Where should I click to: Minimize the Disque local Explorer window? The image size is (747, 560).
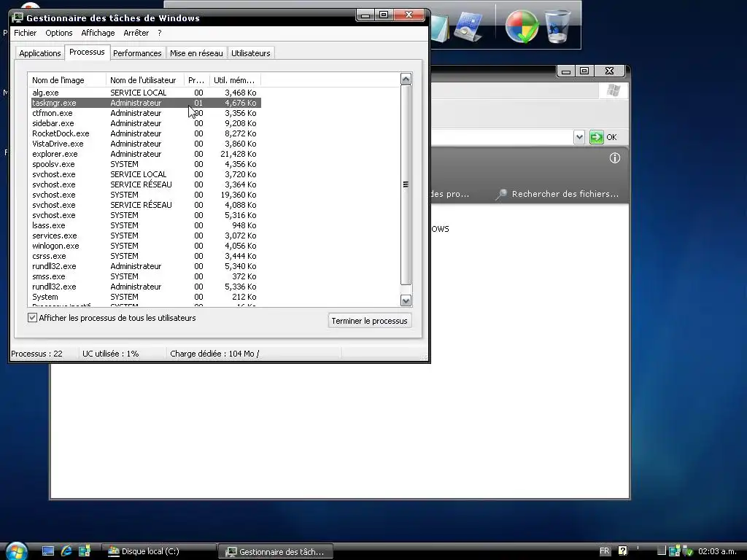pos(566,71)
